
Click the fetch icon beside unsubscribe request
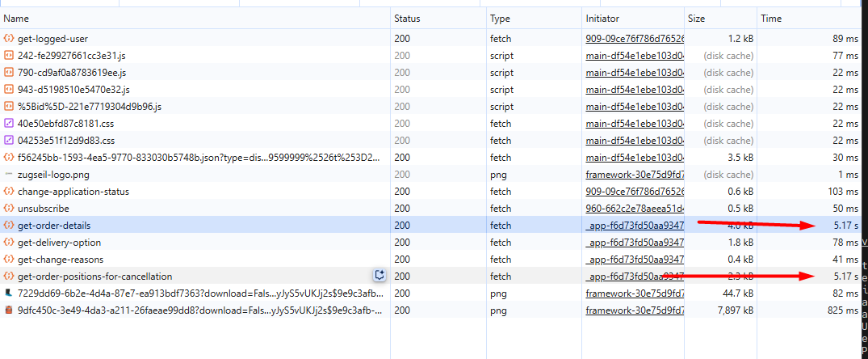[x=9, y=209]
